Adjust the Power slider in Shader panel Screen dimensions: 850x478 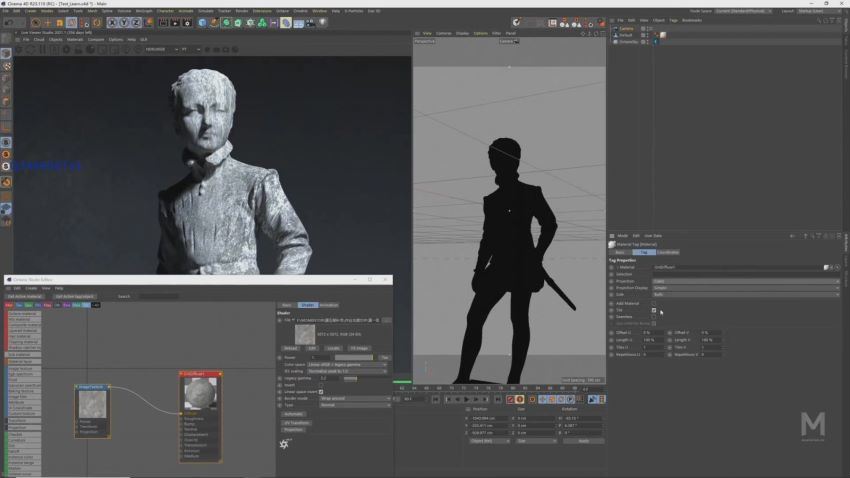[353, 358]
